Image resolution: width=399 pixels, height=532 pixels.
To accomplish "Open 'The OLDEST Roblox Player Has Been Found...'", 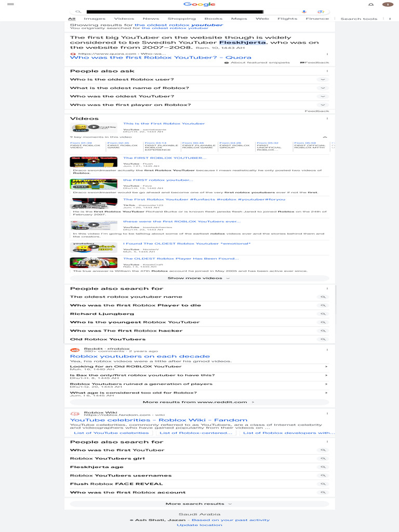I will click(181, 259).
